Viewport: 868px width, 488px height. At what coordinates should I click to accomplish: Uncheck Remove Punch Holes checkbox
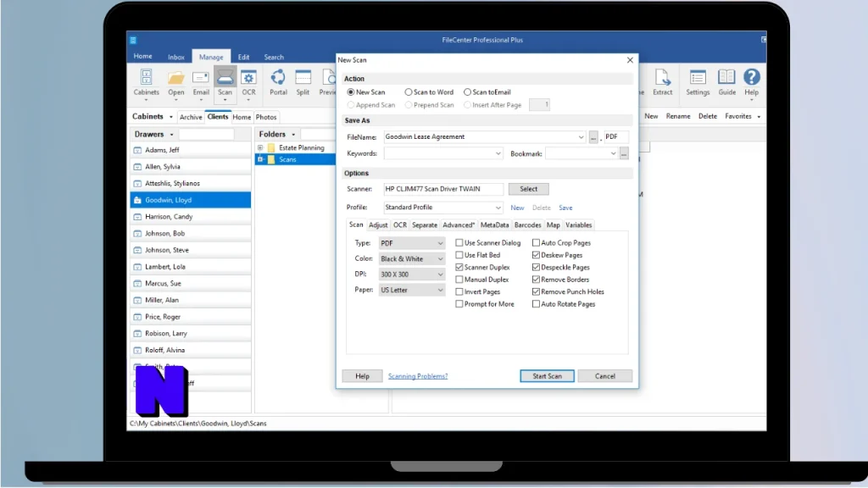click(x=536, y=291)
